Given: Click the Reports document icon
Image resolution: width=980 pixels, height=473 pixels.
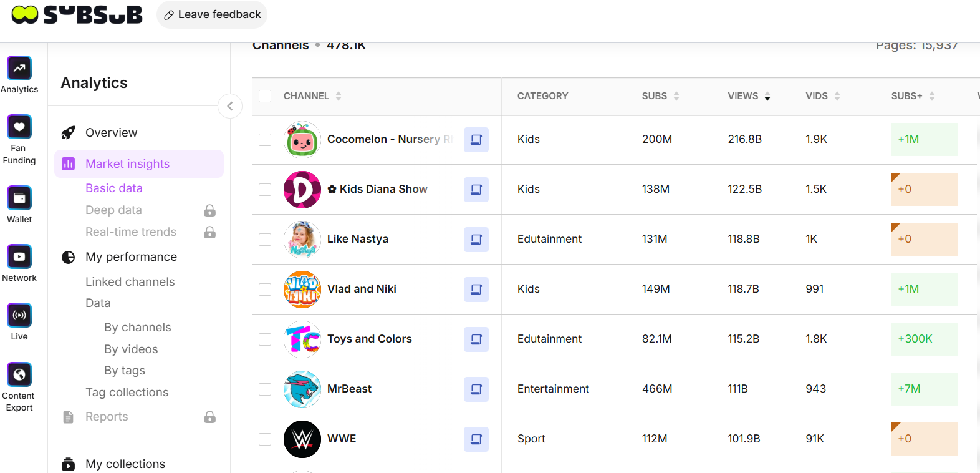Looking at the screenshot, I should [69, 417].
